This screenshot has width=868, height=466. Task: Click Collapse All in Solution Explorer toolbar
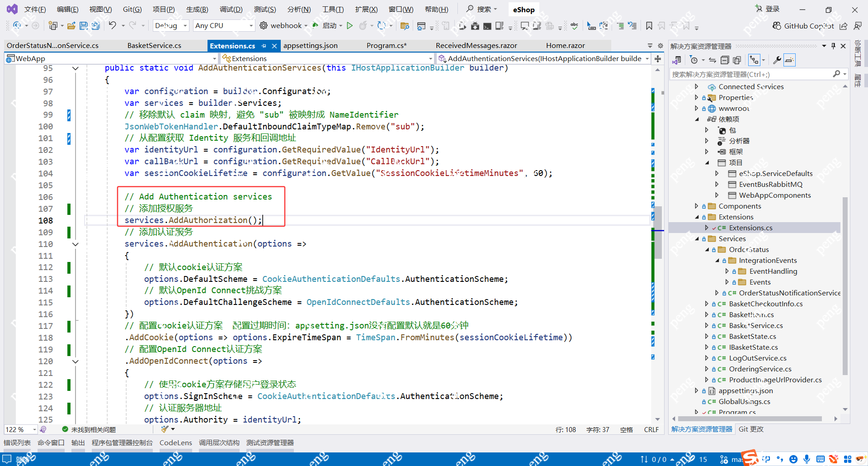pos(725,60)
